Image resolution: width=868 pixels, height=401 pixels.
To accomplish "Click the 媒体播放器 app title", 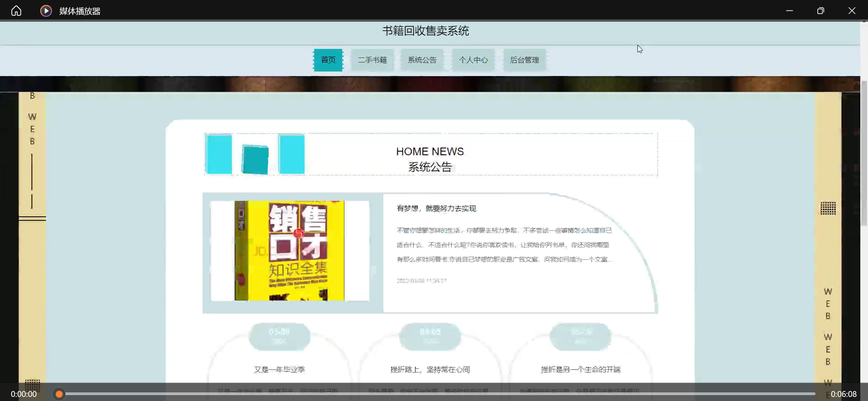I will click(80, 11).
